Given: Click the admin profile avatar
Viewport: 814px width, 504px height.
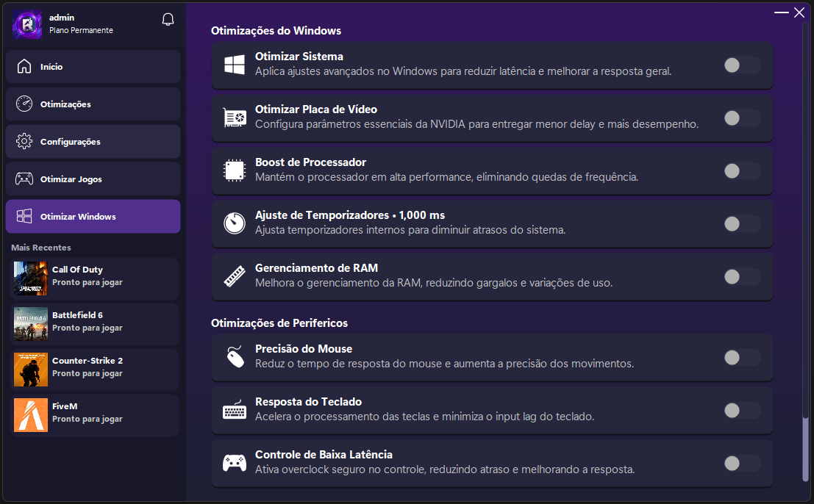Looking at the screenshot, I should point(27,24).
